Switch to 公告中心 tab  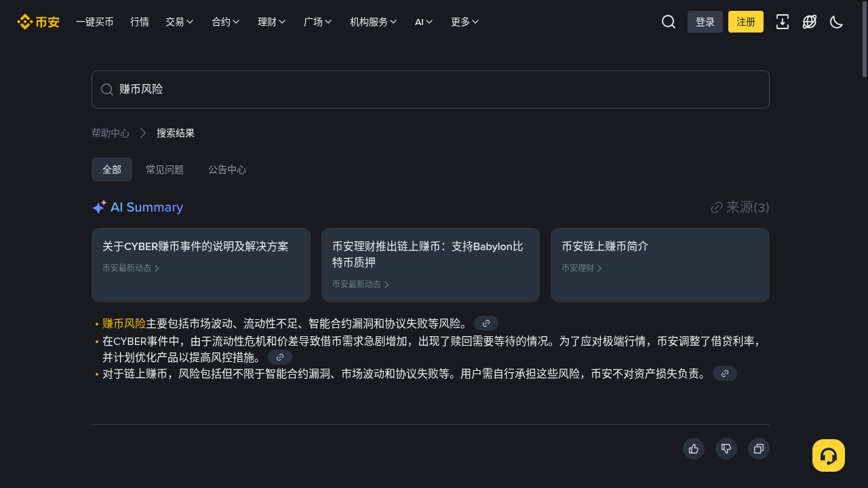click(227, 169)
